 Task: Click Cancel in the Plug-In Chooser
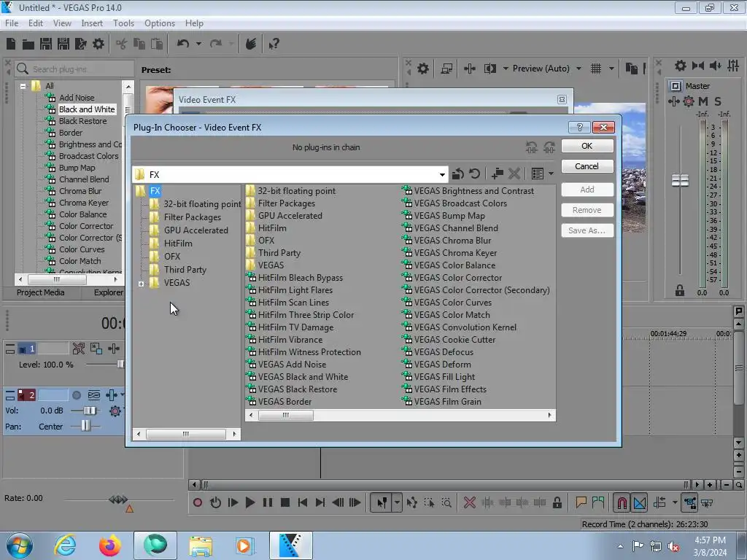point(587,166)
